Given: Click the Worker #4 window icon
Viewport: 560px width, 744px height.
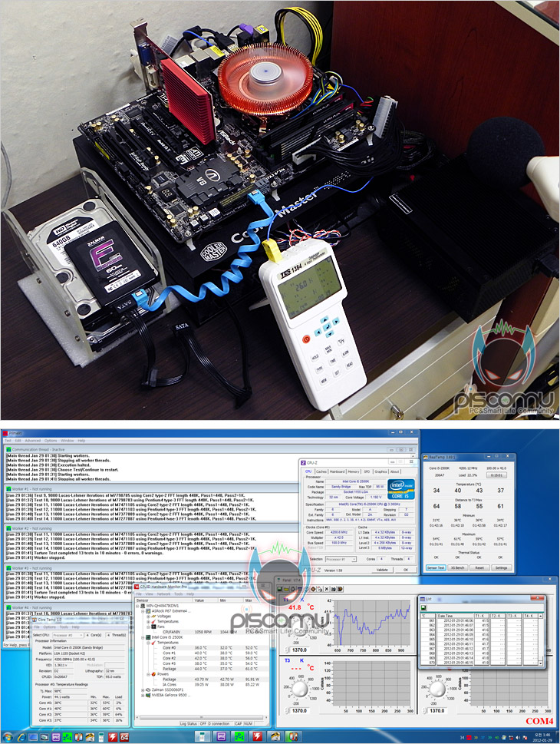Looking at the screenshot, I should 8,607.
